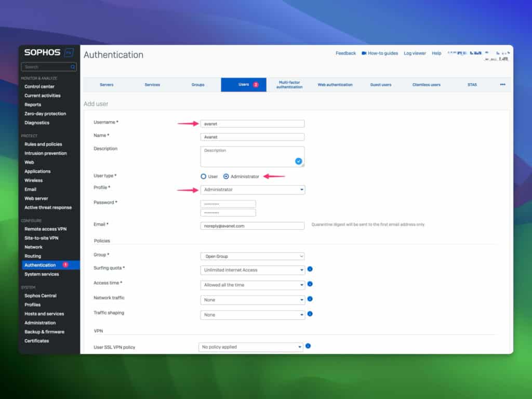Image resolution: width=532 pixels, height=399 pixels.
Task: Select the Administrator radio button
Action: [226, 176]
